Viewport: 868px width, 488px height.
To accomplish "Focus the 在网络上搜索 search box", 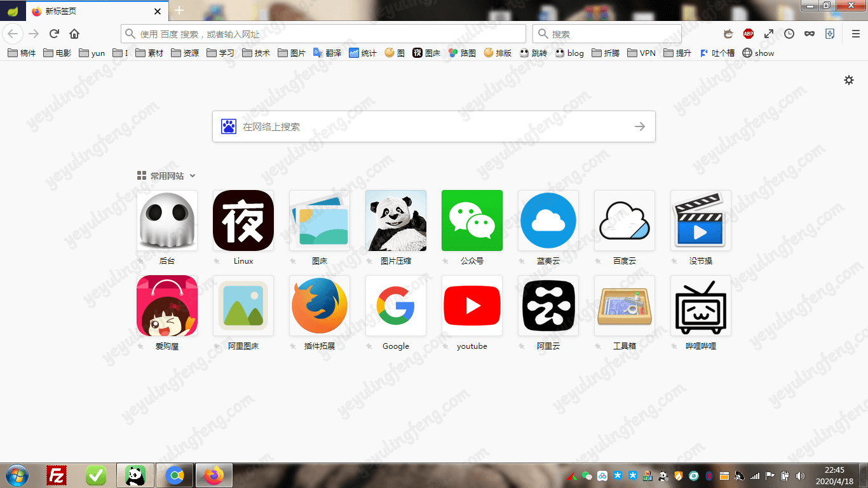I will [433, 126].
